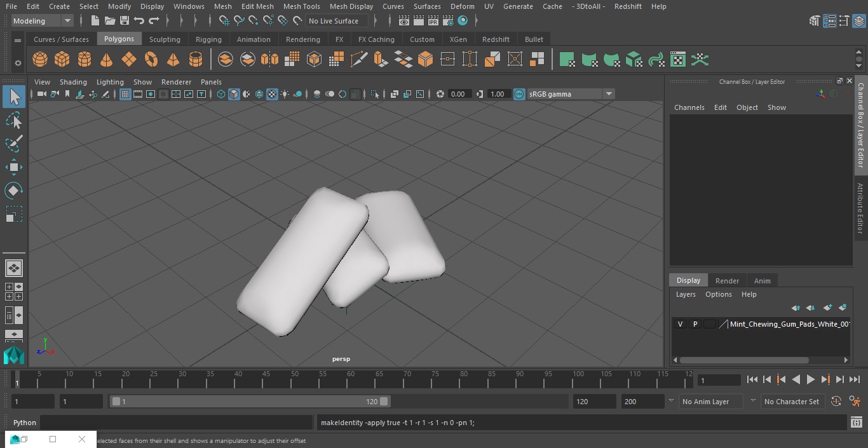This screenshot has width=868, height=448.
Task: Create a polygon torus from the shelf
Action: (x=151, y=60)
